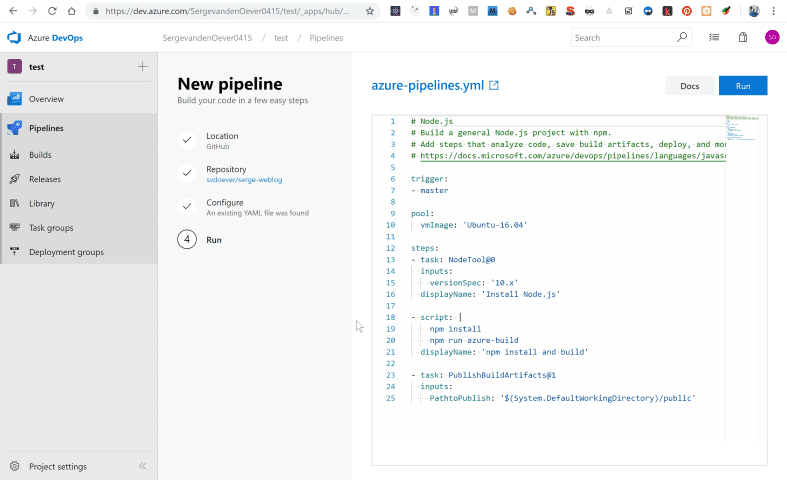
Task: Open the Library page
Action: (x=42, y=203)
